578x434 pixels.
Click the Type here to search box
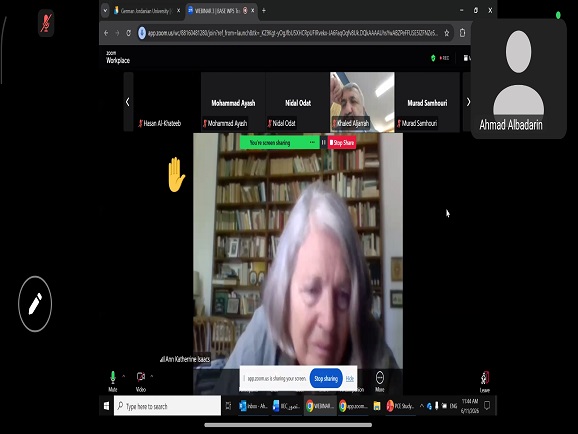[167, 406]
